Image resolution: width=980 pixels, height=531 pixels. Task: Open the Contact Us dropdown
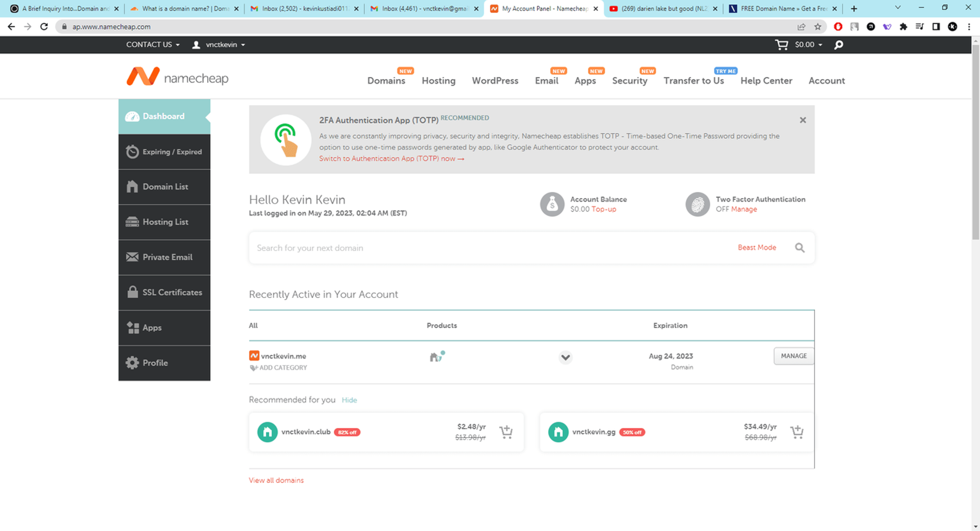click(153, 44)
